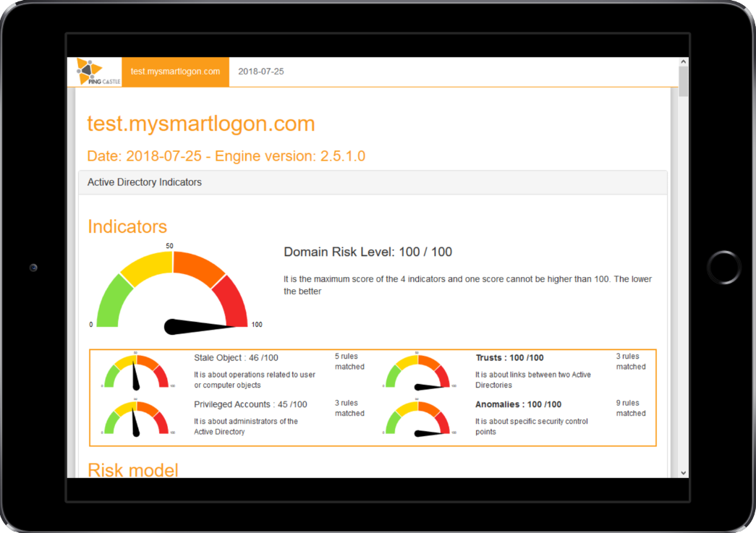The height and width of the screenshot is (533, 756).
Task: Click the Risk model section heading
Action: tap(133, 469)
